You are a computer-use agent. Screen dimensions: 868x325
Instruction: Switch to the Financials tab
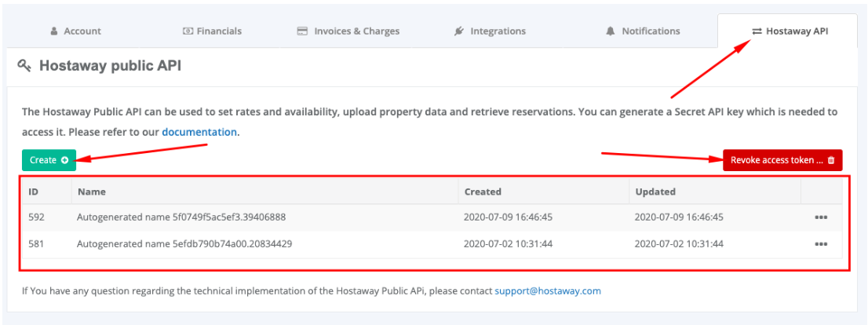(x=213, y=31)
